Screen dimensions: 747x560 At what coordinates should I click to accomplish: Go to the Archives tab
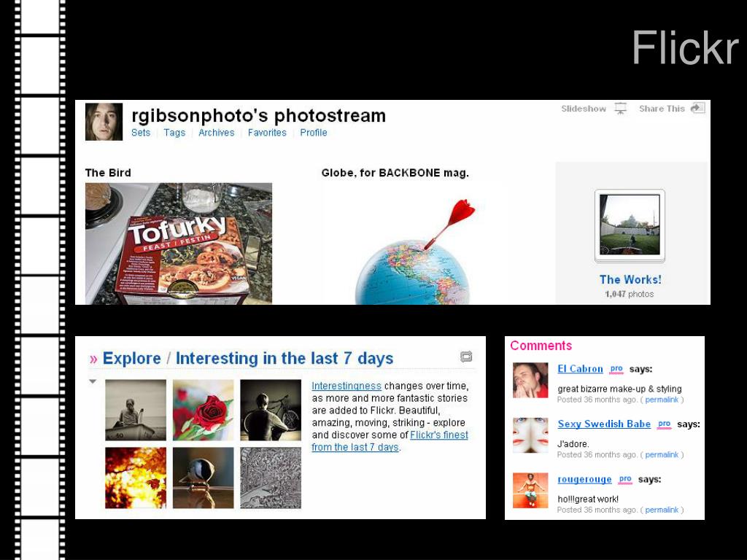[216, 133]
